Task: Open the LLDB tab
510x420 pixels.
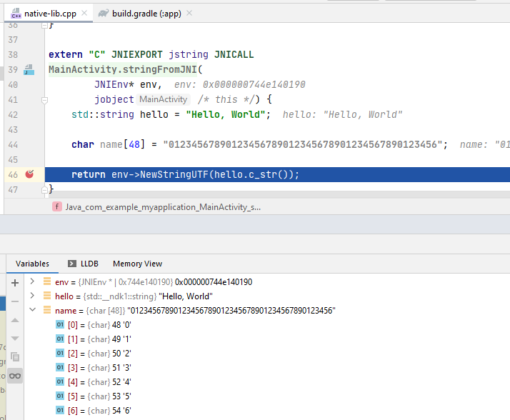Action: (83, 264)
